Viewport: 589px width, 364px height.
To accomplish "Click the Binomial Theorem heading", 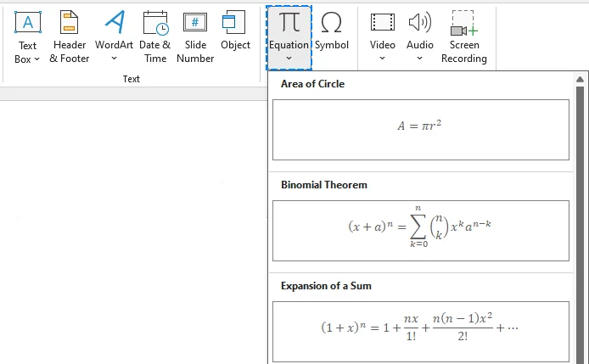I will (324, 185).
